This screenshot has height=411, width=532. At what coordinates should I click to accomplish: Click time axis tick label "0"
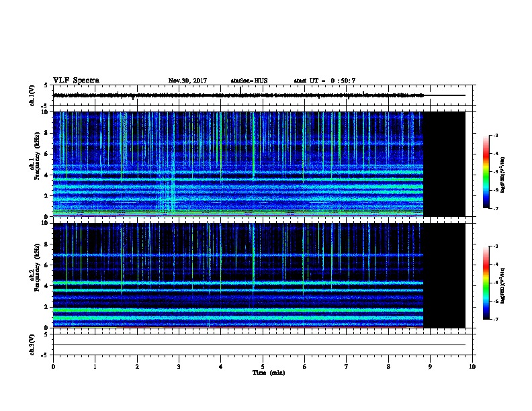53,366
